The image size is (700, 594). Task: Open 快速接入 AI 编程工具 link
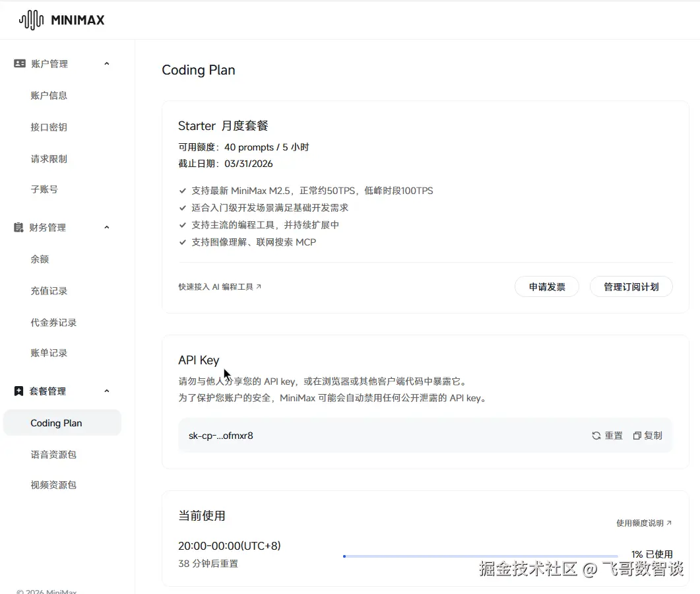point(220,286)
